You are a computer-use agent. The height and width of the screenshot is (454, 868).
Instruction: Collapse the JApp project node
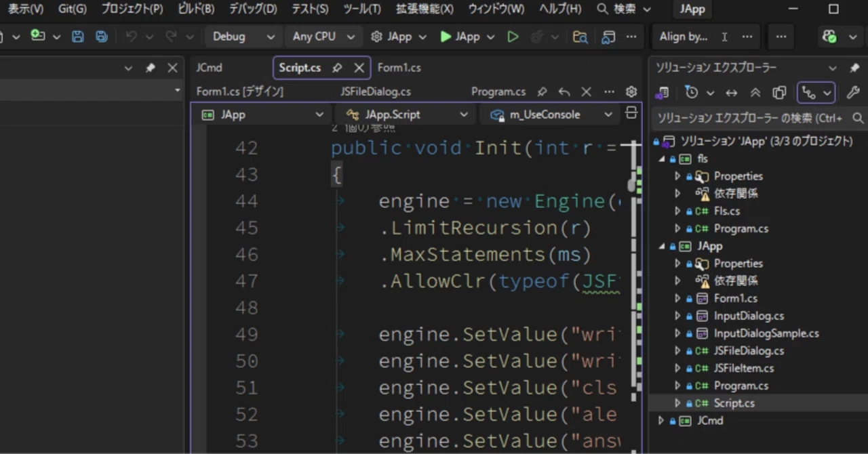click(662, 246)
